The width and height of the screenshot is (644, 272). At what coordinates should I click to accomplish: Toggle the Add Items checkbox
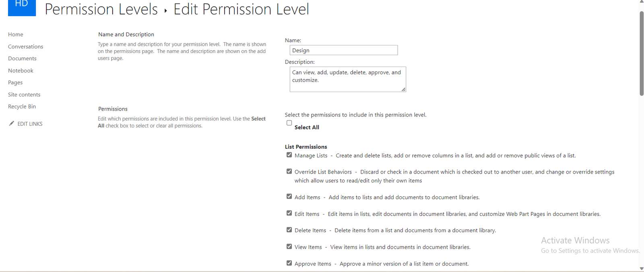click(289, 197)
